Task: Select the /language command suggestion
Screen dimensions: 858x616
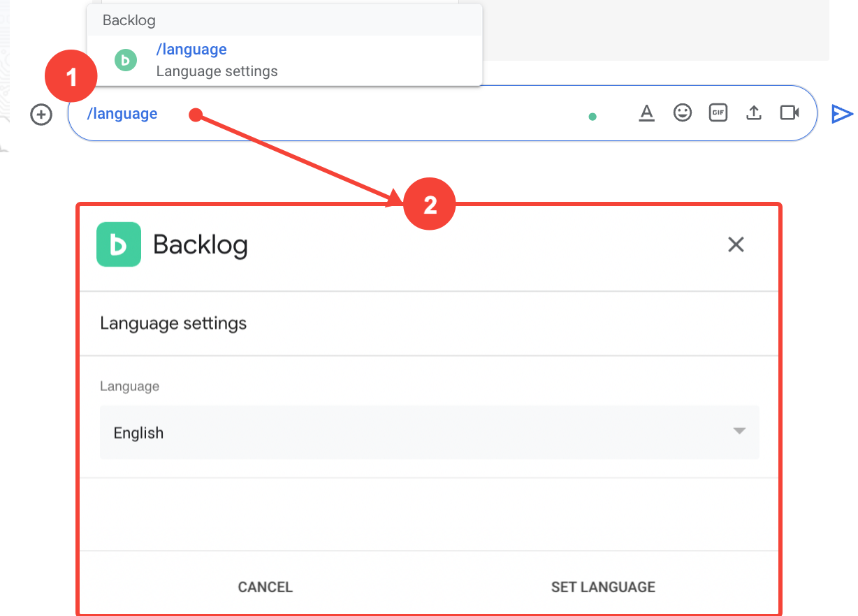Action: pyautogui.click(x=284, y=61)
